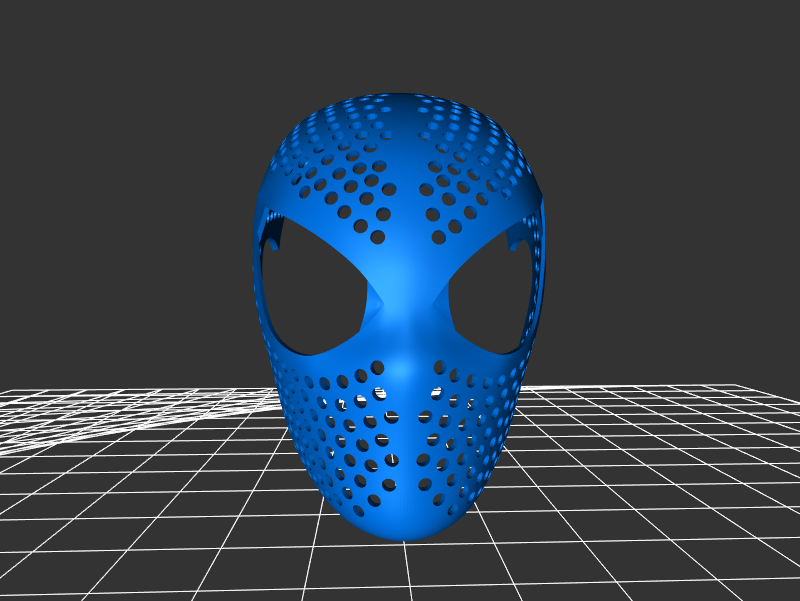Image resolution: width=800 pixels, height=601 pixels.
Task: Click the warped grid region at far left
Action: 60,420
